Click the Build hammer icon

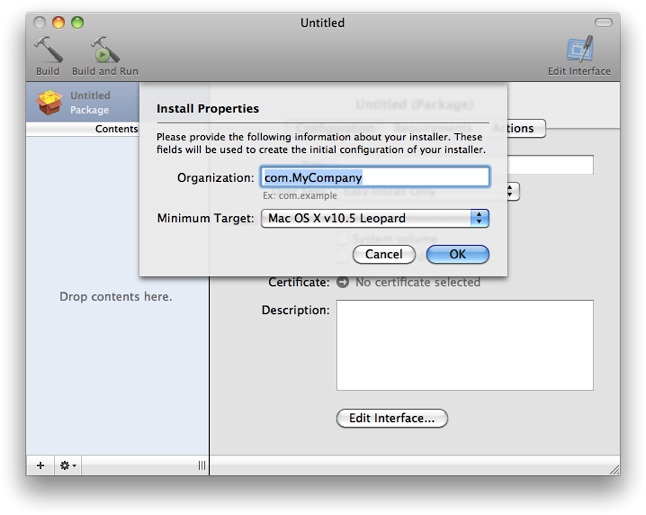pos(47,51)
